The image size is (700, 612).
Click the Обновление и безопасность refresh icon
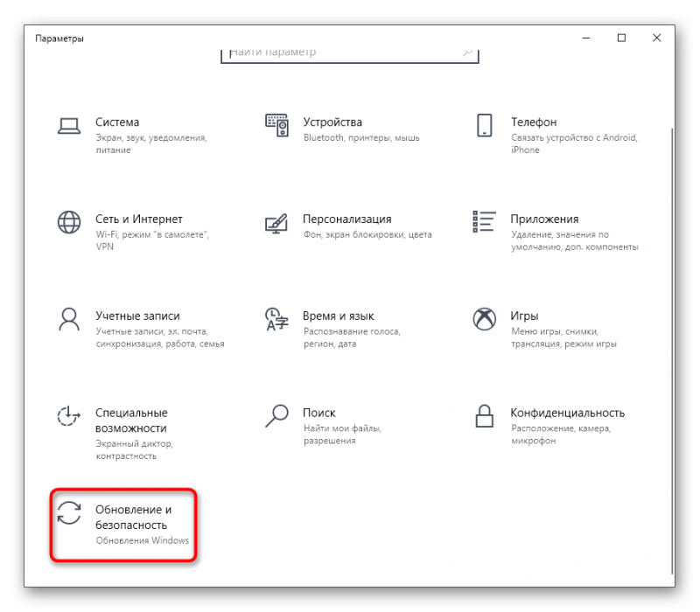[69, 512]
